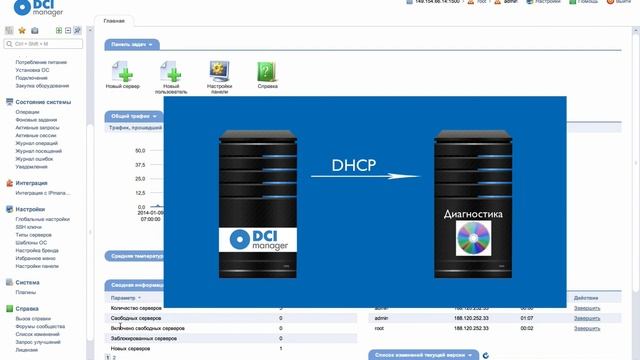Open Журнал ошибок menu item
This screenshot has height=360, width=640.
[x=34, y=159]
